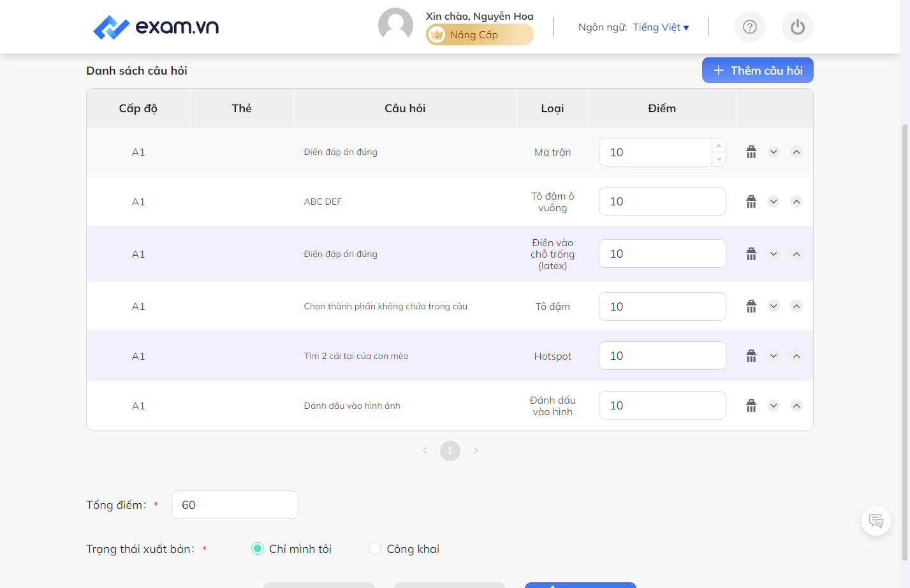The width and height of the screenshot is (910, 588).
Task: Move the Điền vào chỗ trống (latex) question down
Action: point(774,254)
